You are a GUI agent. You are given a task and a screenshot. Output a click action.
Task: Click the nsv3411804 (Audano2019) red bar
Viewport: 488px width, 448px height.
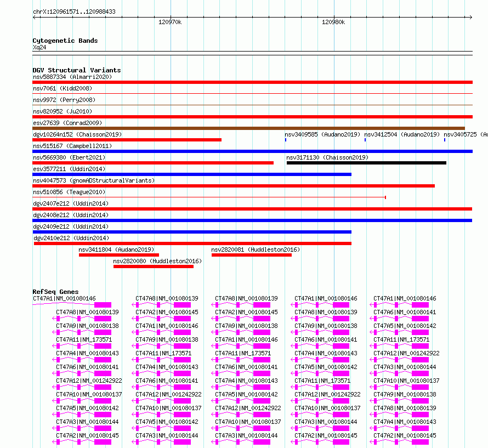[x=119, y=255]
